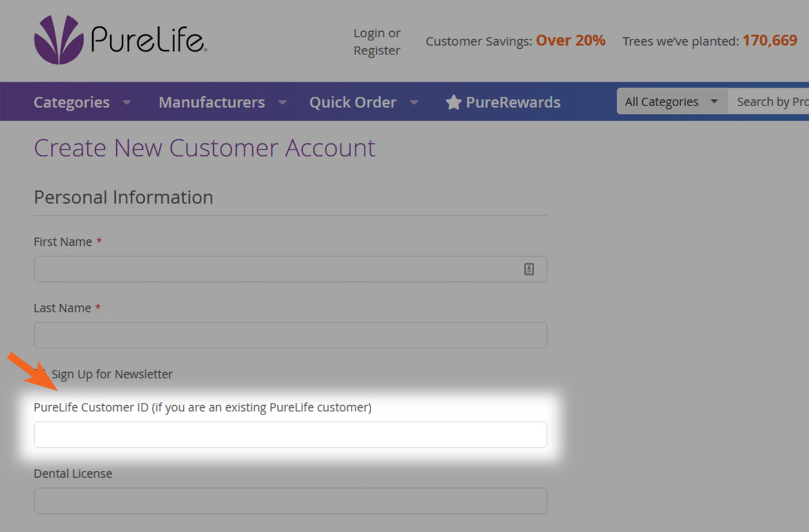Open the Register link
The height and width of the screenshot is (532, 809).
pos(377,51)
